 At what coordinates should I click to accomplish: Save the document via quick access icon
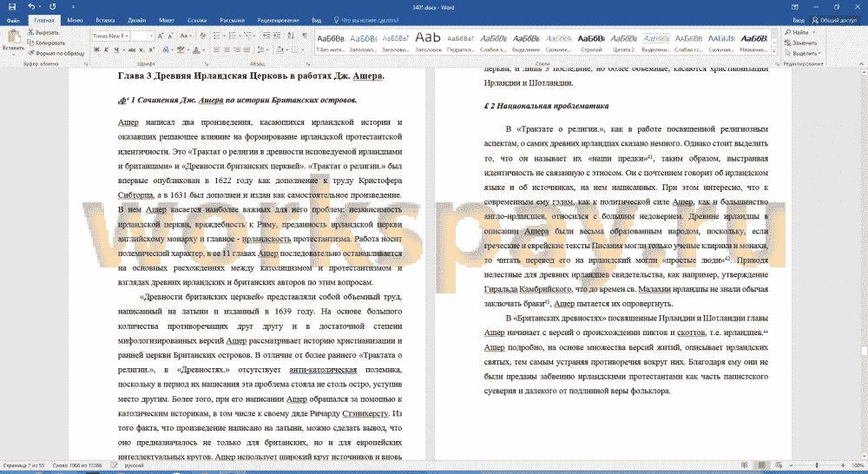coord(12,7)
